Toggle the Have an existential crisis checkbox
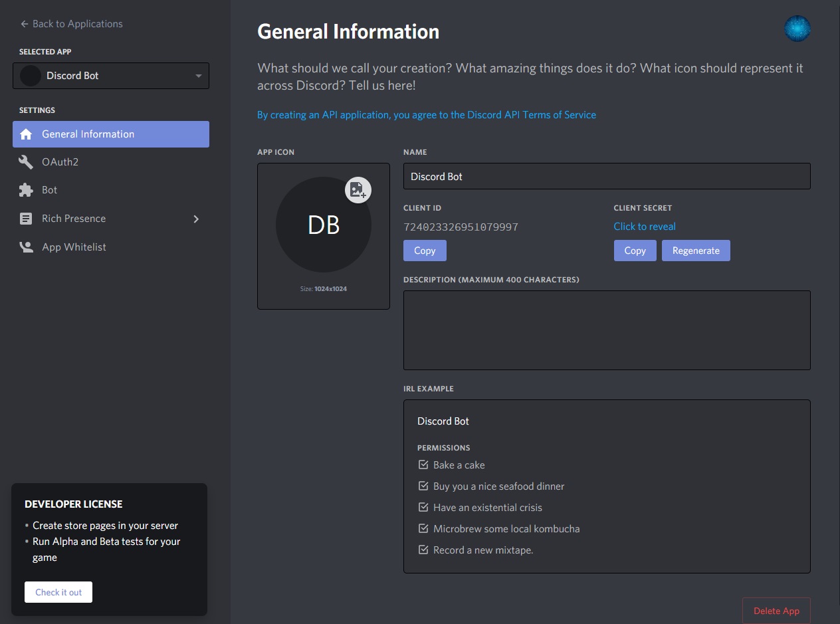 tap(423, 508)
